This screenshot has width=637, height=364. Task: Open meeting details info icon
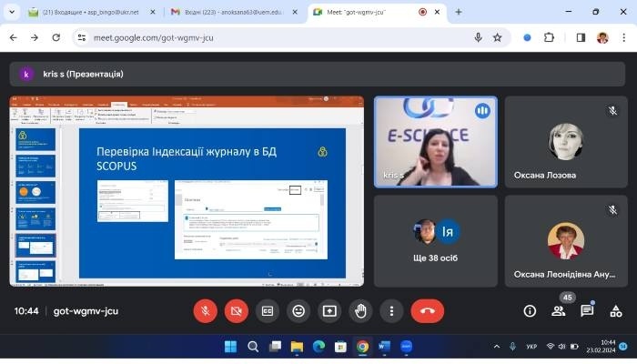530,310
